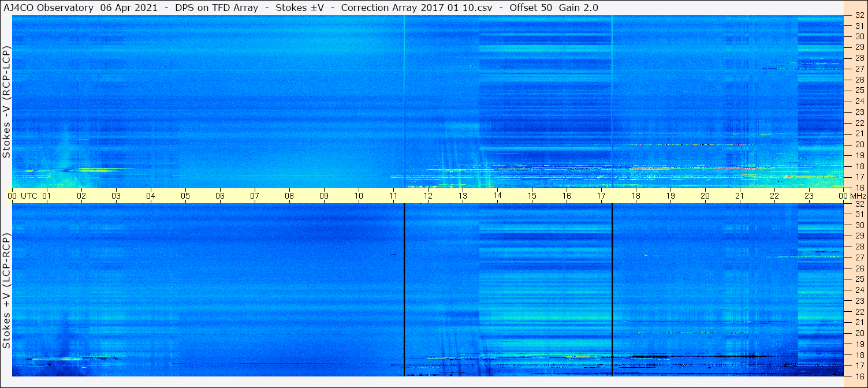Select the 05 hour tick label

(x=185, y=196)
